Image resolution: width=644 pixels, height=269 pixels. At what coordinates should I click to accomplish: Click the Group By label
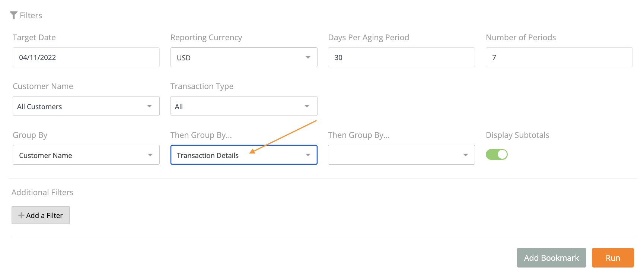[x=30, y=135]
